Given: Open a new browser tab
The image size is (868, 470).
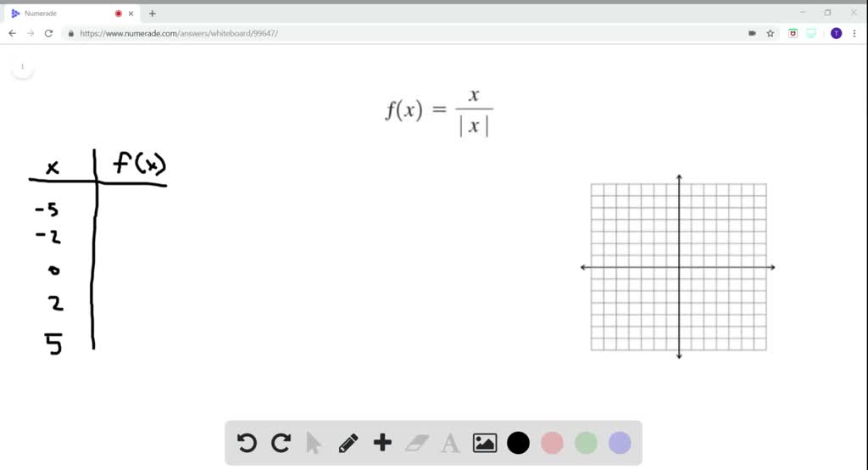Looking at the screenshot, I should pos(153,14).
